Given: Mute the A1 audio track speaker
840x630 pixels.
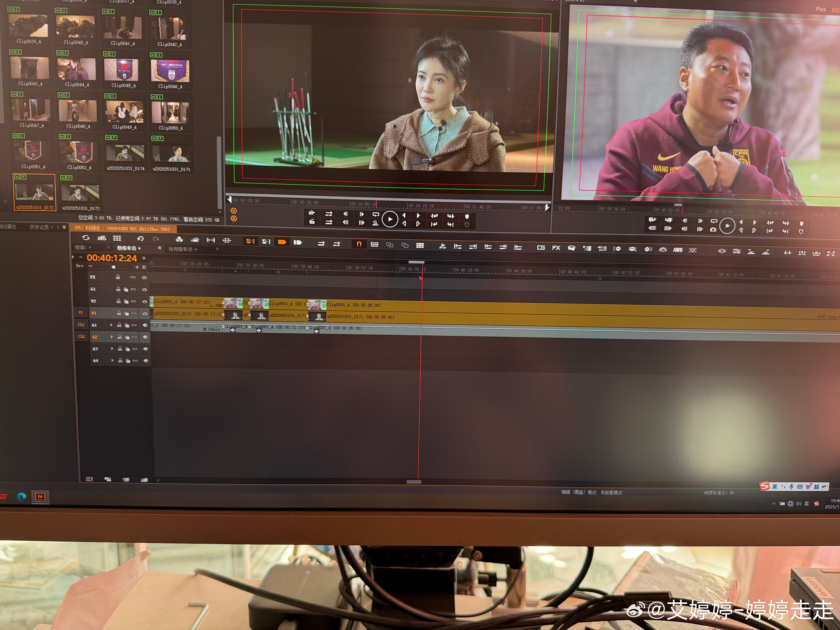Looking at the screenshot, I should [145, 325].
